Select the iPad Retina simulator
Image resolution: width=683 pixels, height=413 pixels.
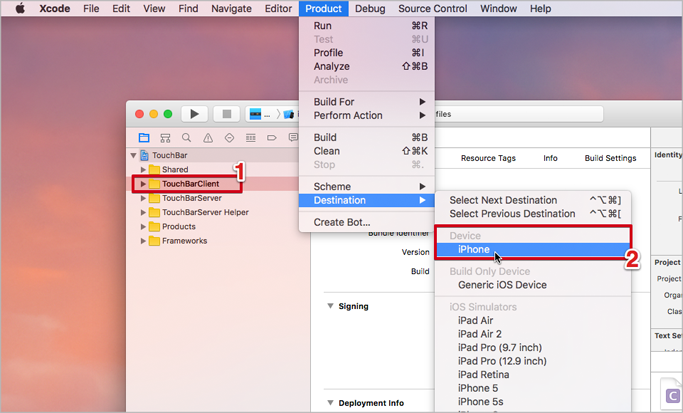[533, 374]
